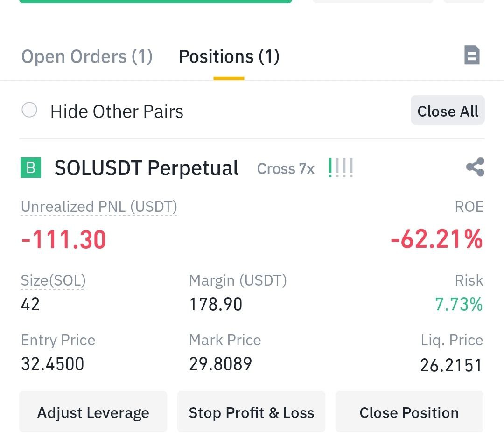Open the order history document icon
This screenshot has width=504, height=439.
tap(472, 55)
